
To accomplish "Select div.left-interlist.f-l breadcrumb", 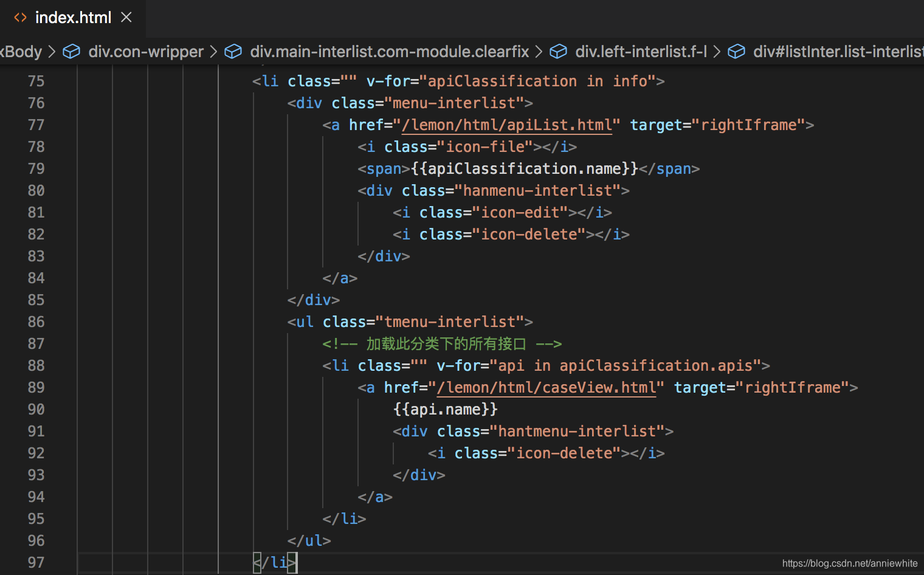I will 641,52.
